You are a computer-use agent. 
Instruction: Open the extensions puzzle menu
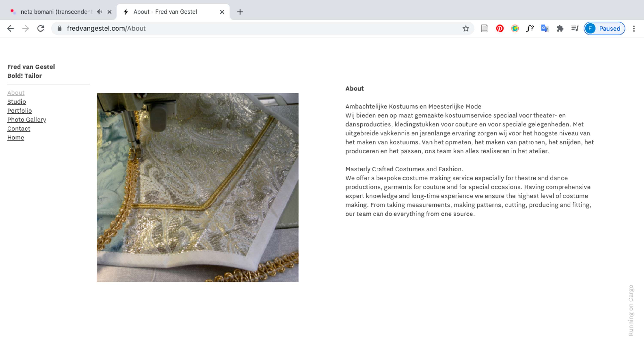coord(560,29)
